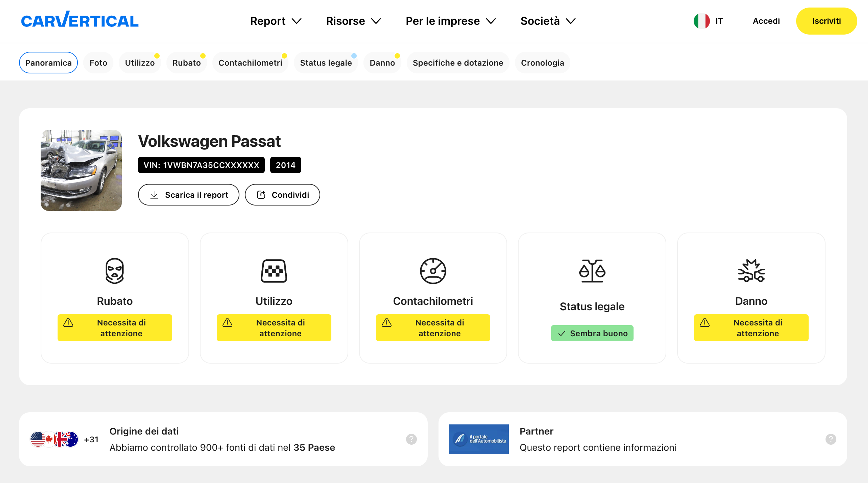Screen dimensions: 868x483
Task: Click Scarica il report button
Action: pyautogui.click(x=188, y=195)
